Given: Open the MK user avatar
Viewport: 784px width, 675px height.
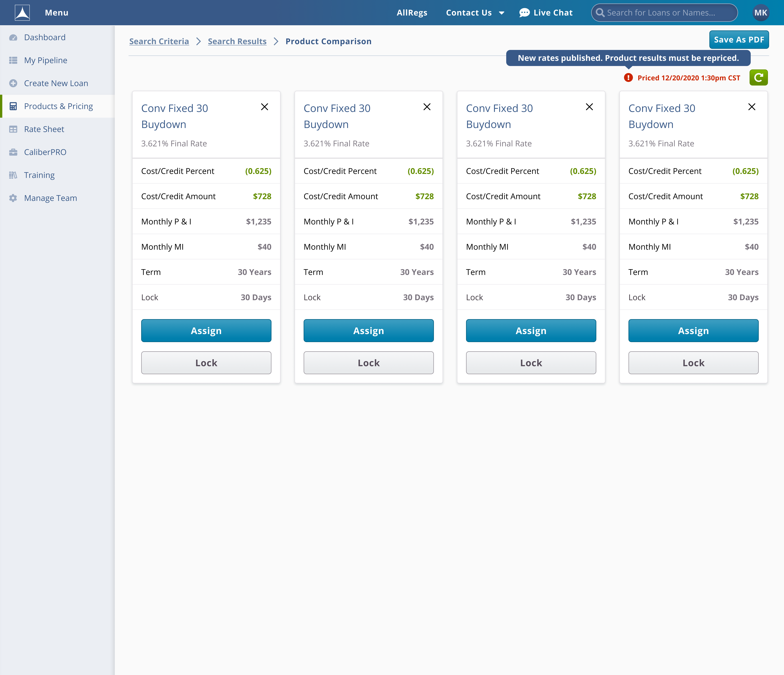Looking at the screenshot, I should click(x=761, y=12).
